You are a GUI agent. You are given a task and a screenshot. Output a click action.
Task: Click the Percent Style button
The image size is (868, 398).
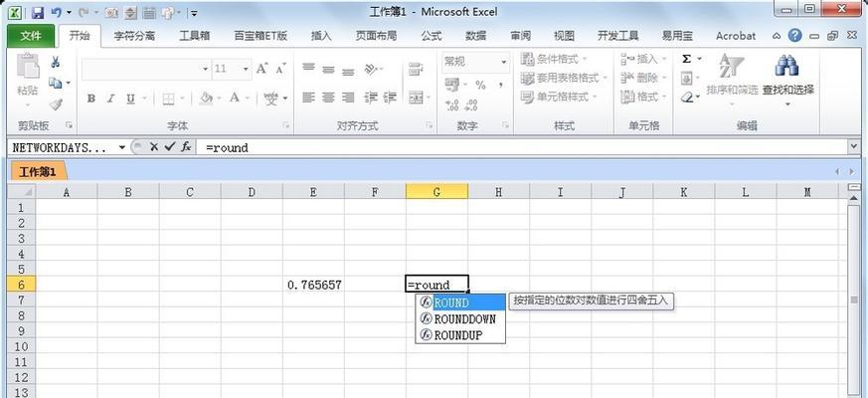pos(480,85)
